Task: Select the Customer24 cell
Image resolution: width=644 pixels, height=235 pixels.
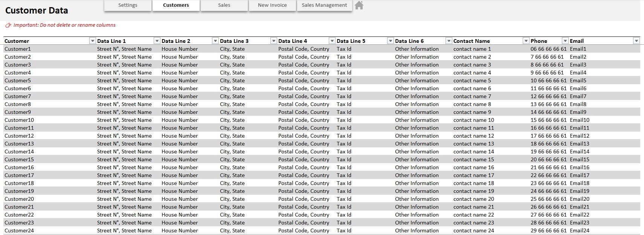Action: tap(50, 230)
